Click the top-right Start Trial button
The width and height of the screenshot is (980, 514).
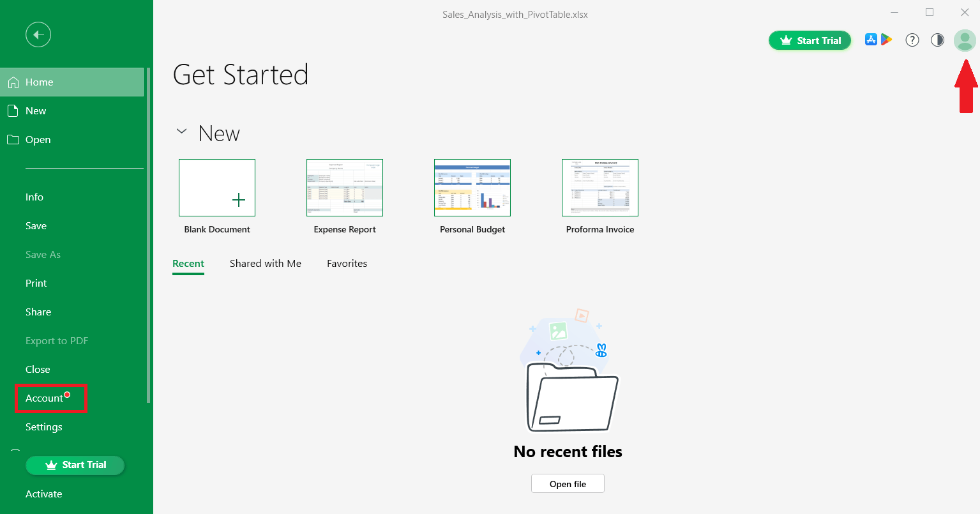click(810, 40)
